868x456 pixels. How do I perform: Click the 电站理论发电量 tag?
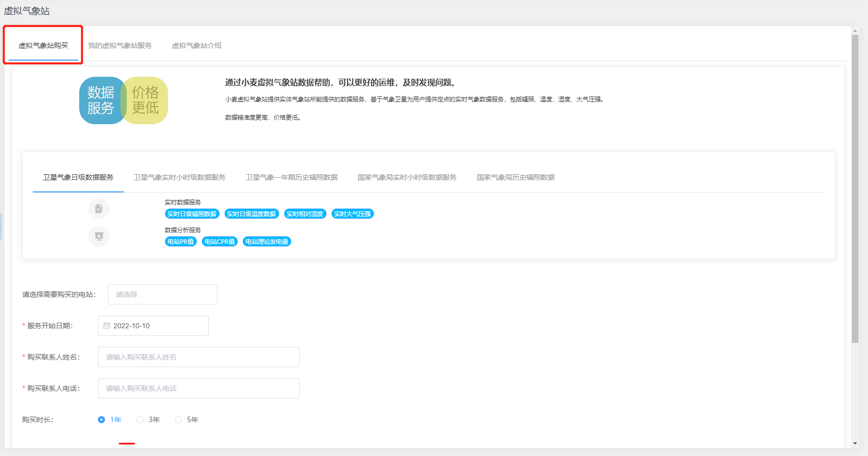pos(267,242)
